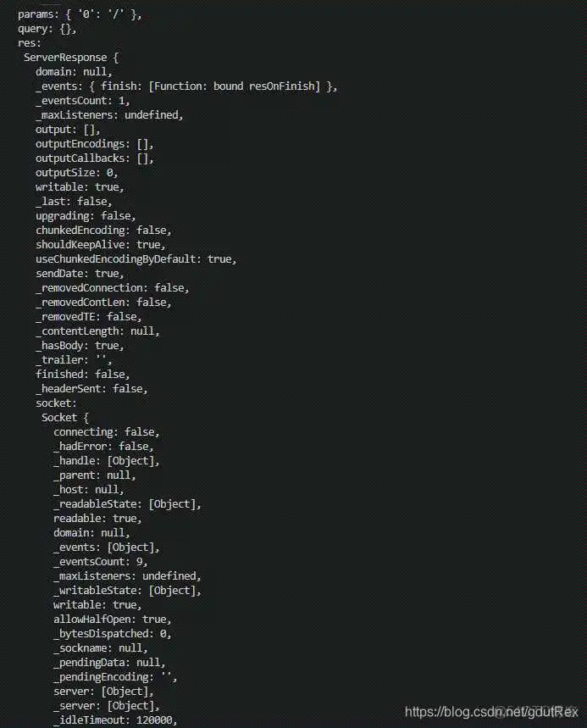Click the '_headerSent: false' line

[x=91, y=388]
